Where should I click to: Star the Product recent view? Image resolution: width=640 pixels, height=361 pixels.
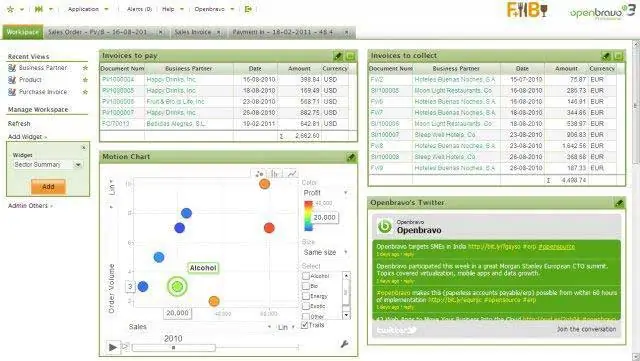[85, 80]
